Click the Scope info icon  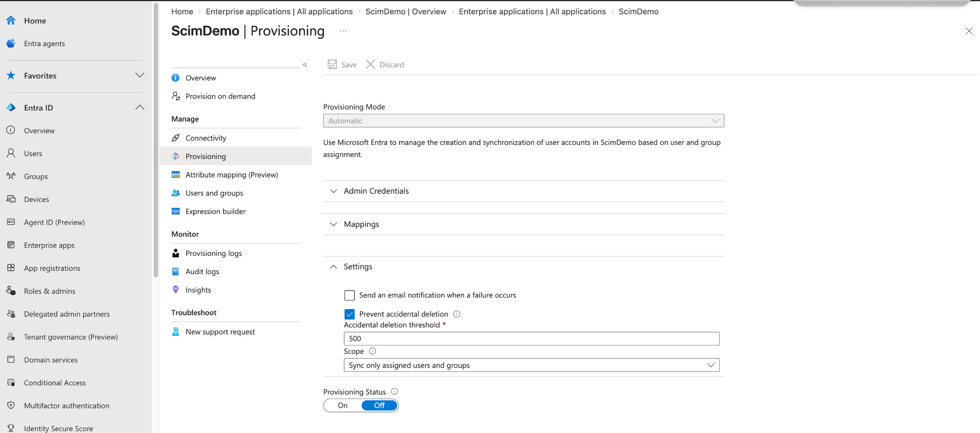(x=372, y=351)
